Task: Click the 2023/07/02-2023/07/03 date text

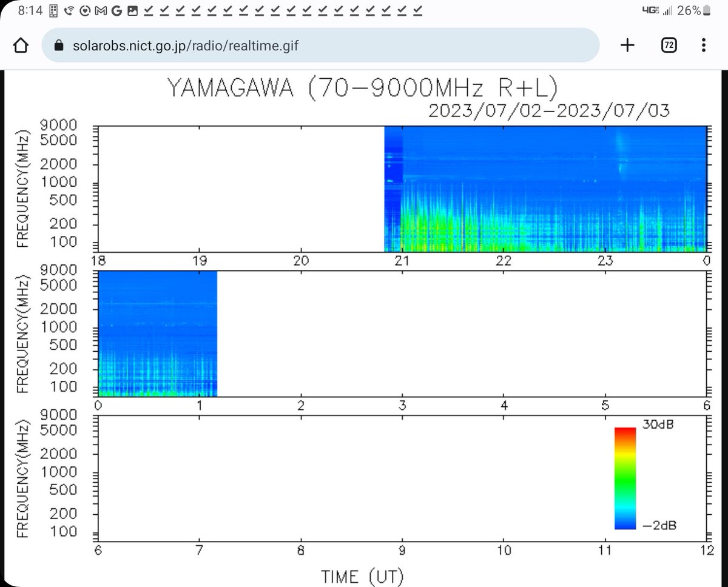Action: pyautogui.click(x=549, y=111)
